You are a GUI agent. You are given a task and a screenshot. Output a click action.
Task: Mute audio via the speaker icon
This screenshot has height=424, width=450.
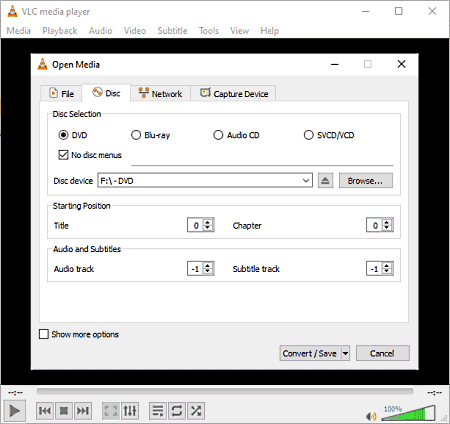[x=371, y=416]
